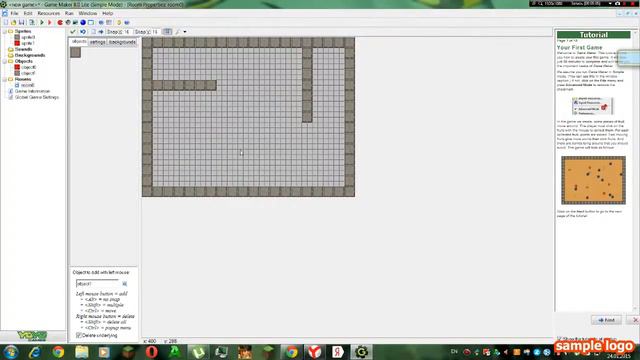
Task: Select room0 in the resource tree
Action: [27, 85]
